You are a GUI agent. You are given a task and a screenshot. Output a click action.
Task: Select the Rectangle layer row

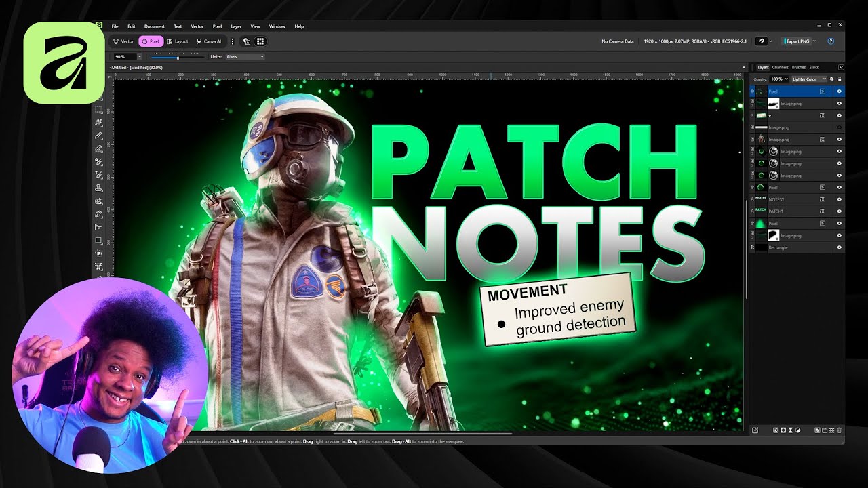coord(797,247)
